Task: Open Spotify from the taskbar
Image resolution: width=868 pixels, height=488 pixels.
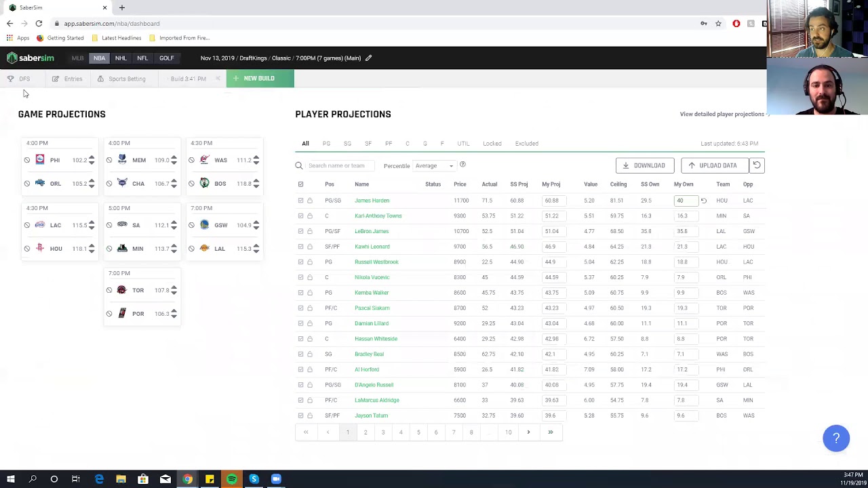Action: [232, 479]
